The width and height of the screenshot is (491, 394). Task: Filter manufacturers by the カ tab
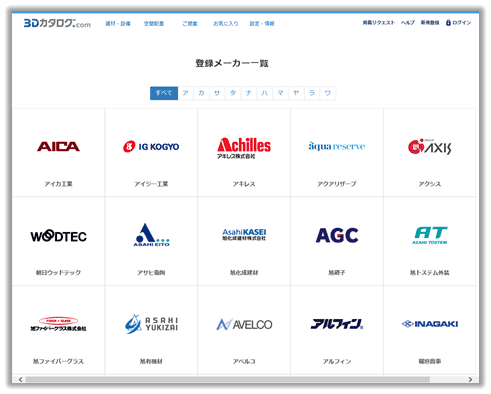coord(201,93)
